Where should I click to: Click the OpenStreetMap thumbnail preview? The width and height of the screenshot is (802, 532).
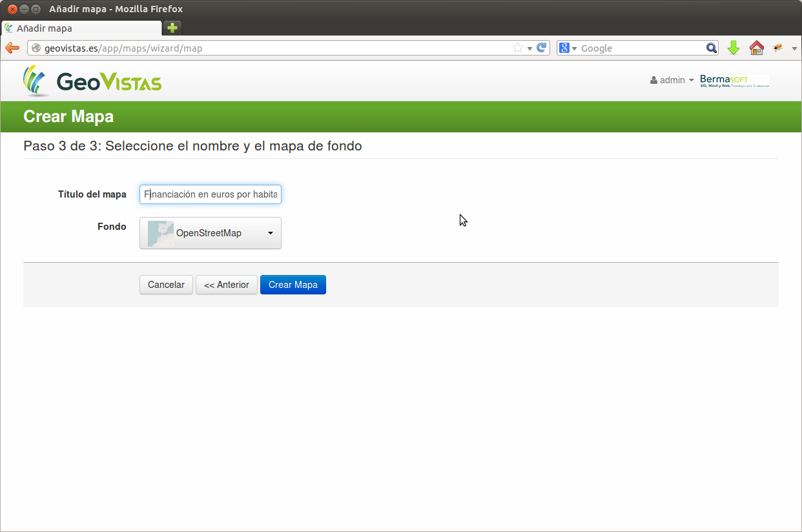click(x=161, y=233)
